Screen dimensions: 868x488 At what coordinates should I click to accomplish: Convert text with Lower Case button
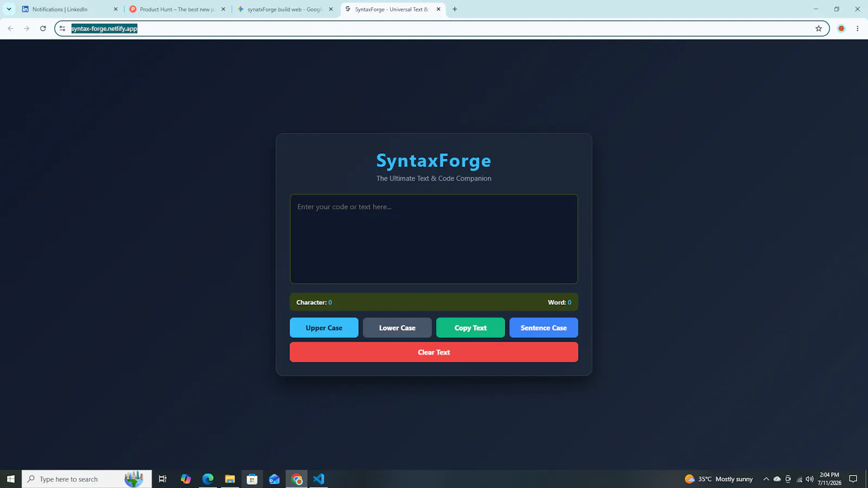coord(397,328)
